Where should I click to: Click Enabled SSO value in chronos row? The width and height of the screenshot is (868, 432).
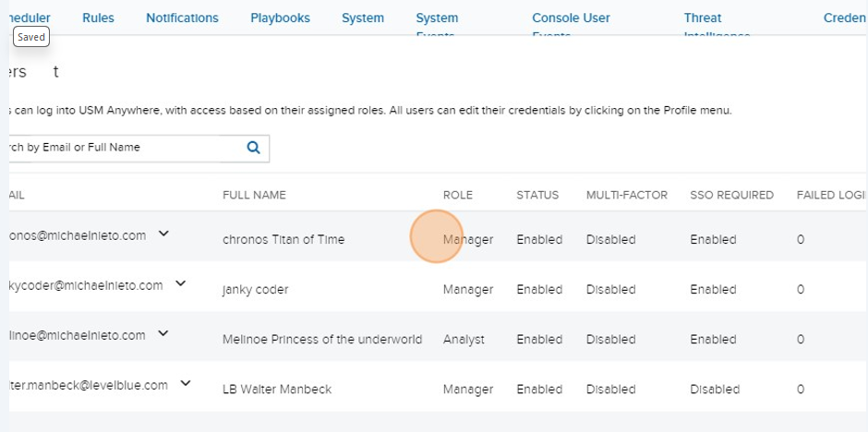pos(713,239)
